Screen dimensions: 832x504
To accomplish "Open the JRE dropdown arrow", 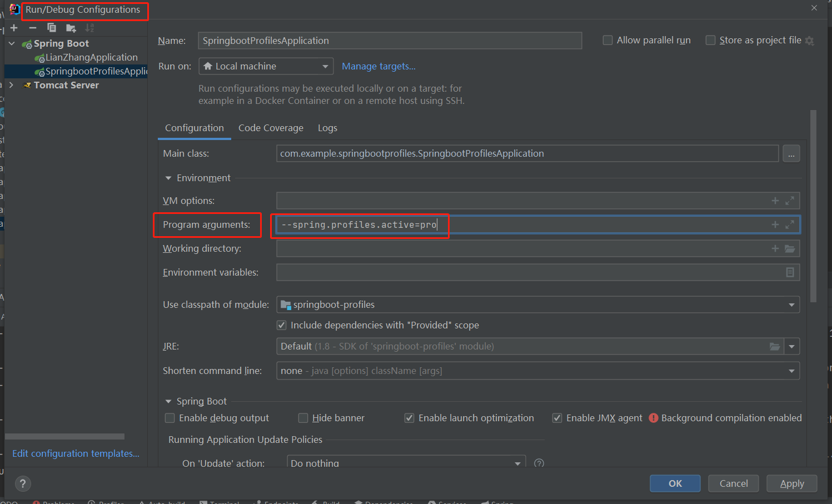I will click(x=792, y=346).
